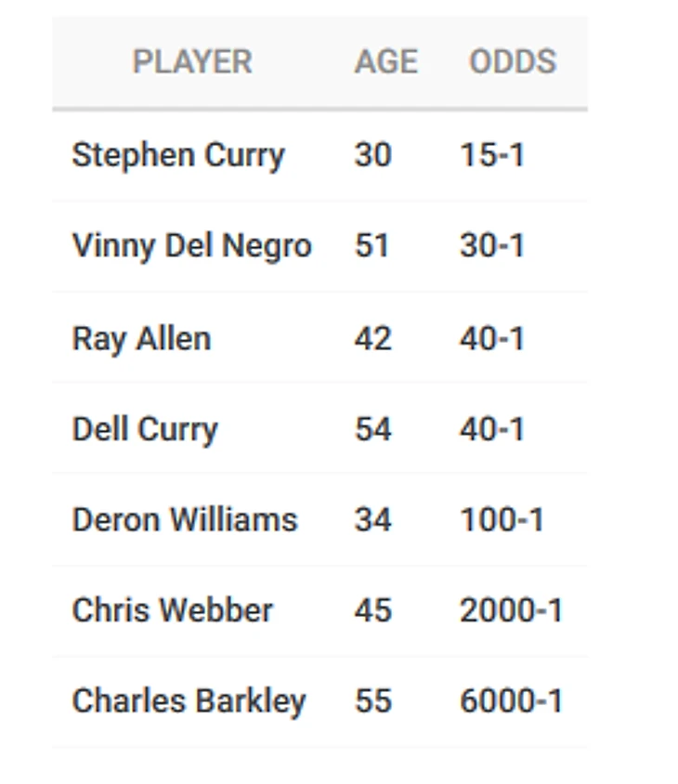This screenshot has height=784, width=678.
Task: Click Ray Allen's age 42
Action: (373, 338)
